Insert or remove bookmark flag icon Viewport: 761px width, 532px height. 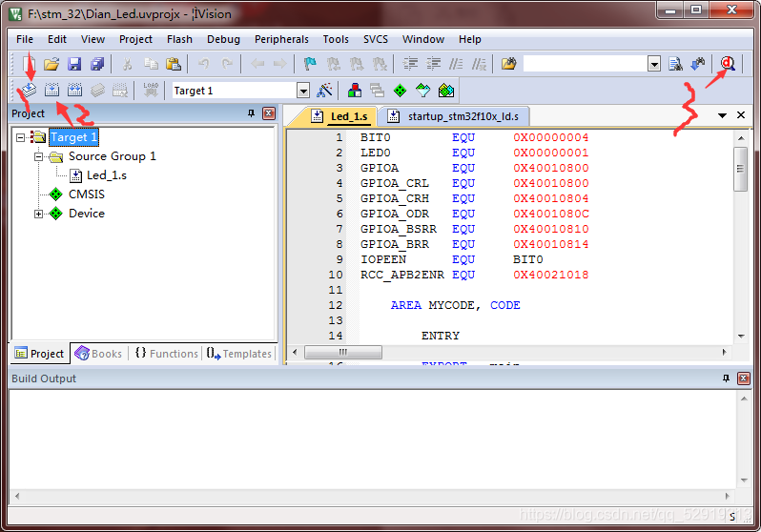click(310, 64)
